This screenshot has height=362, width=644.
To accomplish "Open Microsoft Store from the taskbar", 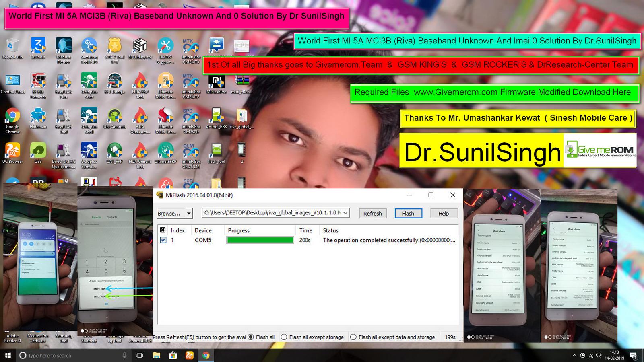I will 173,355.
